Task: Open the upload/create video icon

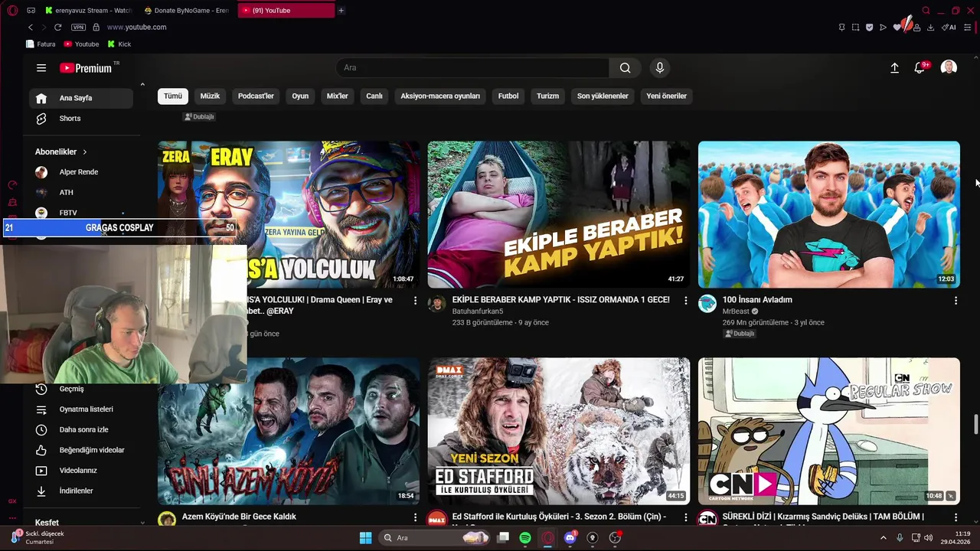Action: point(894,68)
